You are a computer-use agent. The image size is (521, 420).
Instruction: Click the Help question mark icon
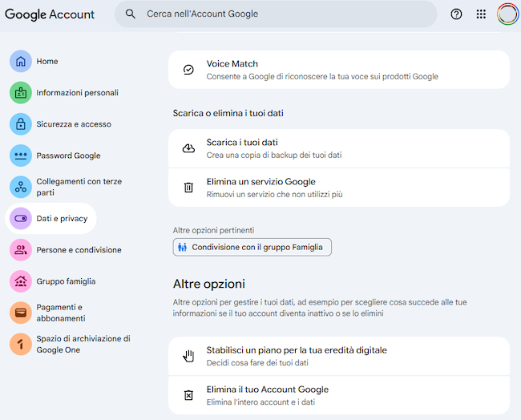[x=456, y=14]
